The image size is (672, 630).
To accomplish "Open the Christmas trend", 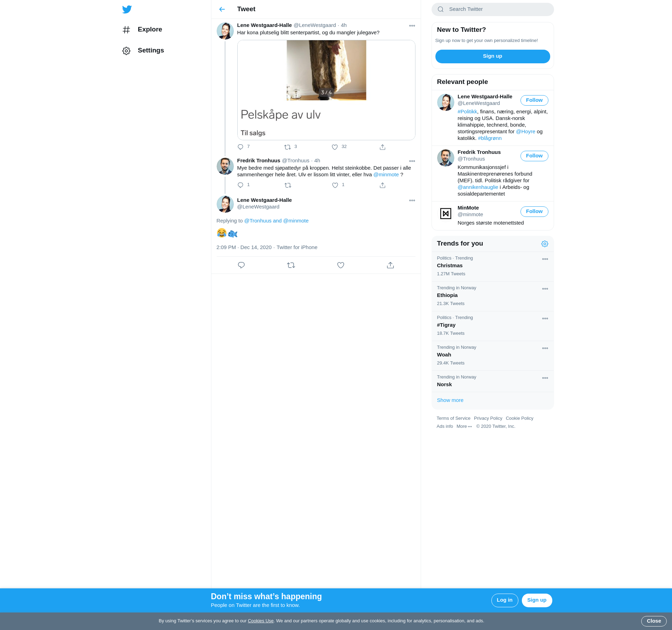I will pyautogui.click(x=492, y=267).
